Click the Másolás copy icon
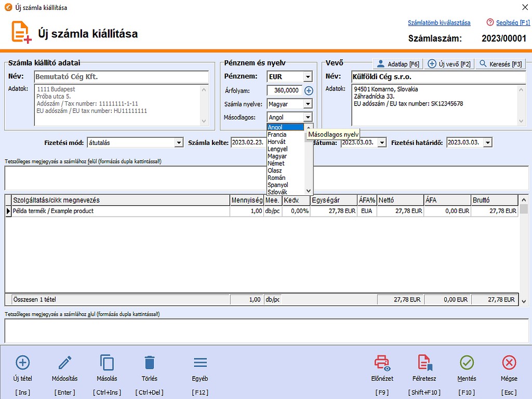Viewport: 532px width, 399px height. 107,363
